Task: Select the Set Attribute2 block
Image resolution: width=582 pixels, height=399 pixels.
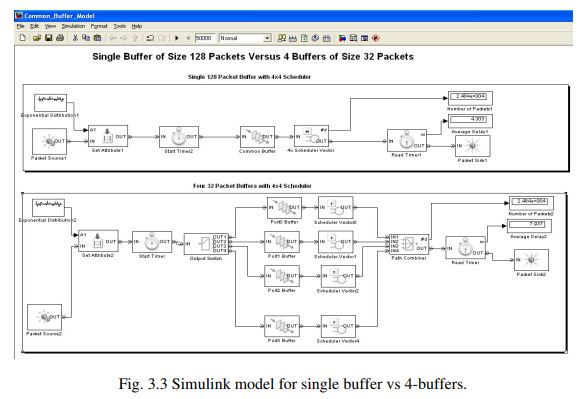Action: (x=98, y=241)
